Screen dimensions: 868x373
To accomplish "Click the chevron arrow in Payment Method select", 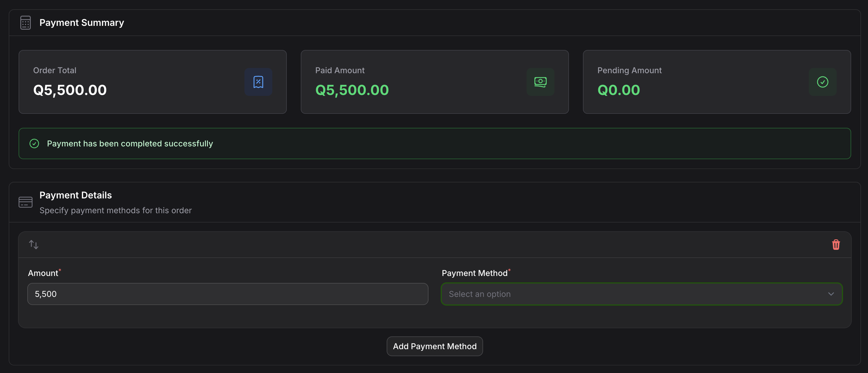I will coord(831,294).
